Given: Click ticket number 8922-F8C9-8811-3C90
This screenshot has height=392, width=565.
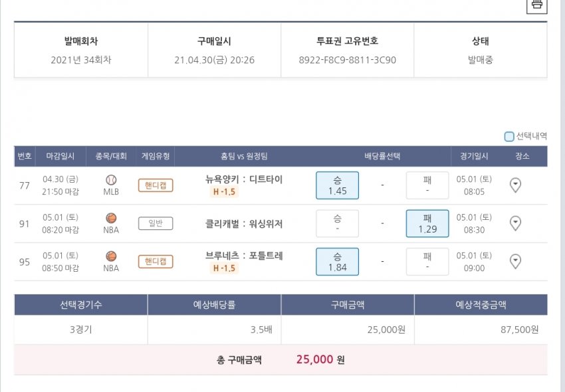Looking at the screenshot, I should coord(347,60).
